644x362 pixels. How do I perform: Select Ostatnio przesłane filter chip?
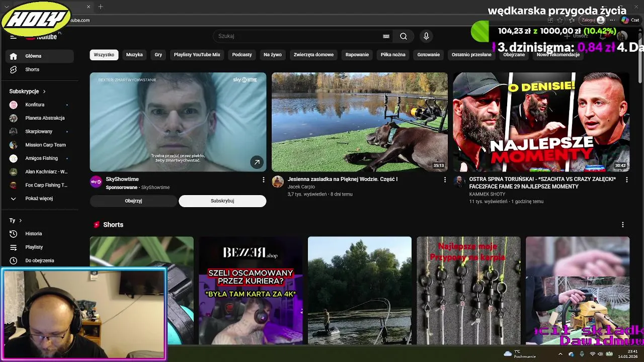click(471, 55)
